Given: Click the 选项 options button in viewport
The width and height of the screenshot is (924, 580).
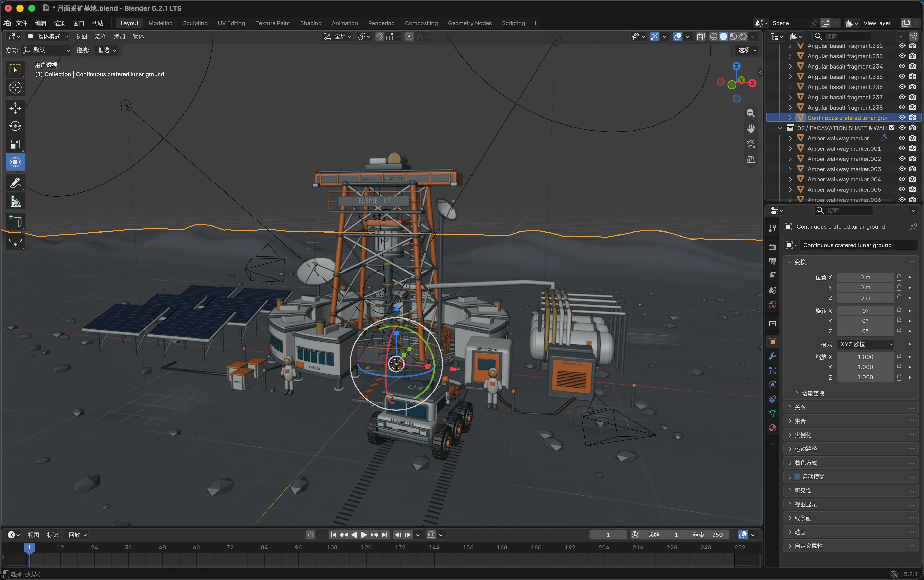Looking at the screenshot, I should (747, 50).
